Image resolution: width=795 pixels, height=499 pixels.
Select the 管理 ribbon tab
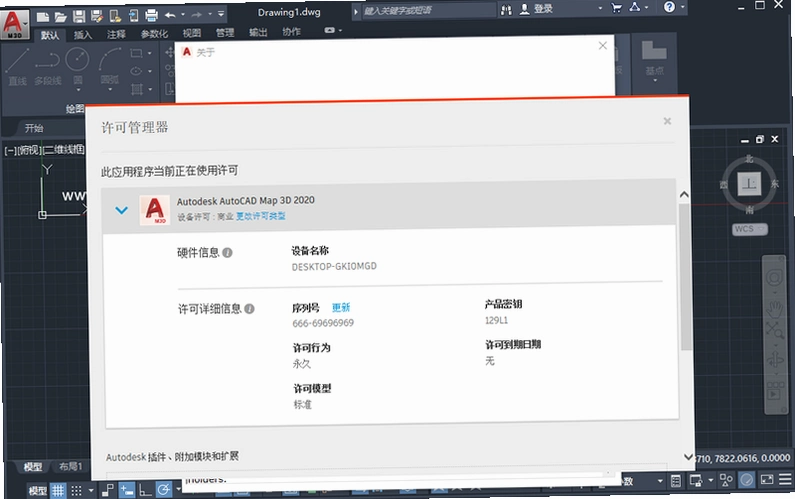[x=225, y=32]
